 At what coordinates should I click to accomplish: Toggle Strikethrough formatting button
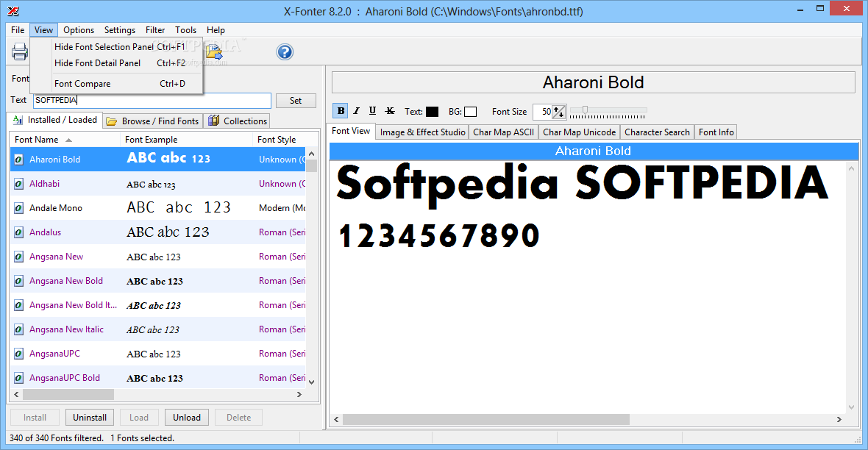390,111
